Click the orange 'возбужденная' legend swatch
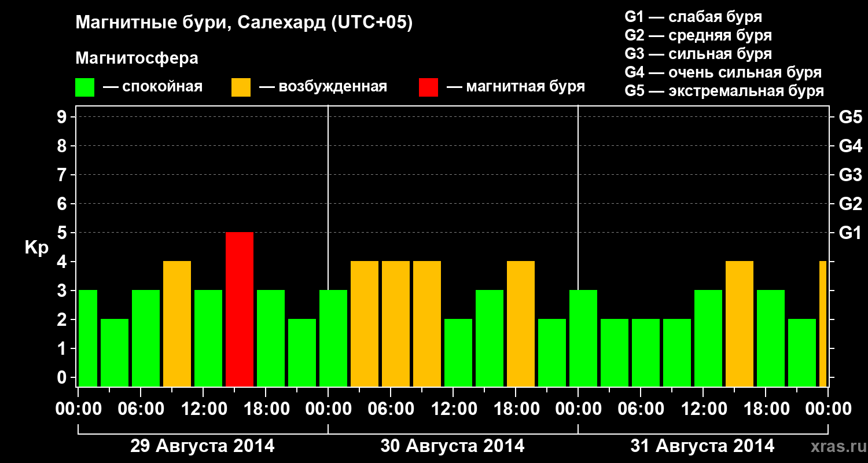The height and width of the screenshot is (463, 868). [x=241, y=87]
